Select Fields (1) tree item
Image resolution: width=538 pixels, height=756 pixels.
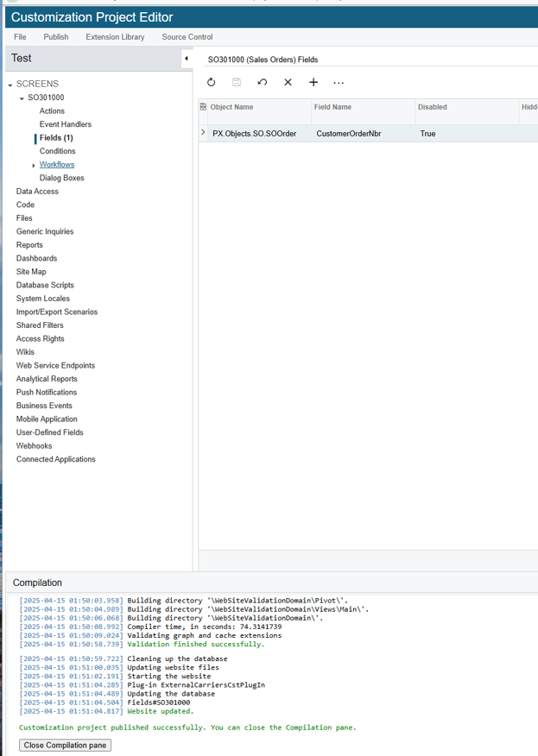coord(56,138)
